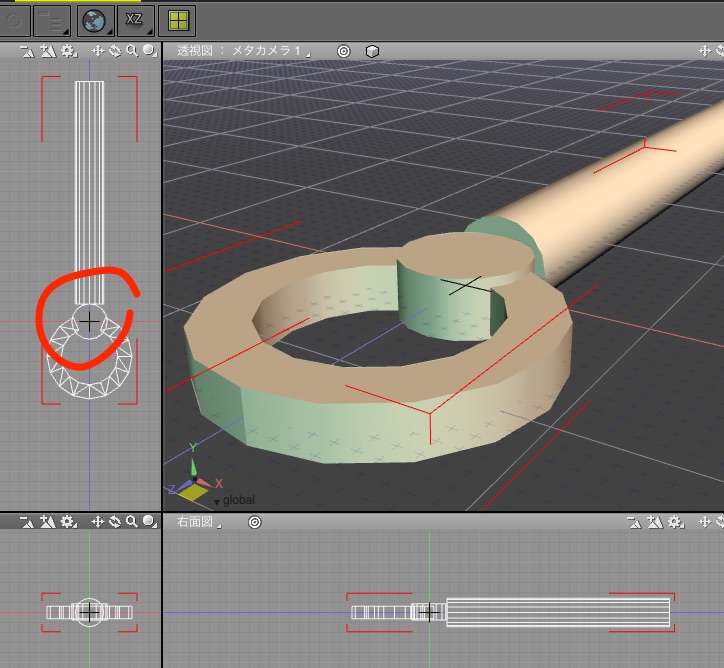This screenshot has height=668, width=724.
Task: Toggle the cube display icon in perspective header
Action: pyautogui.click(x=371, y=50)
